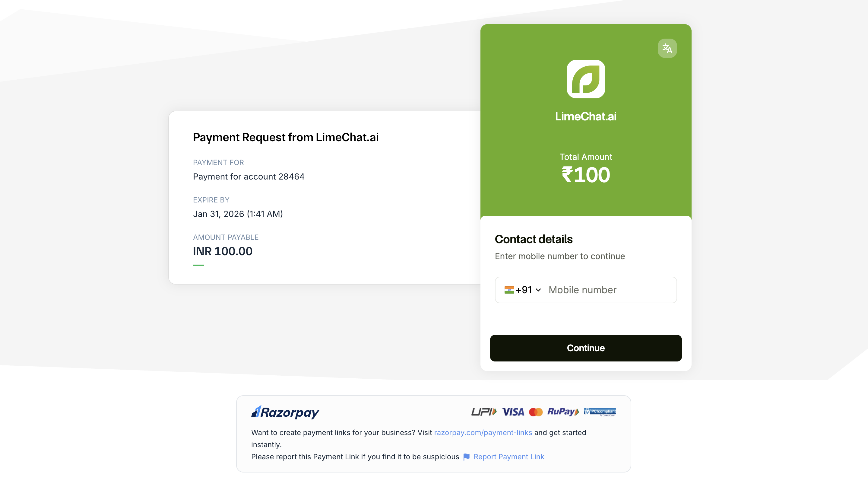
Task: Click the Razorpay logo
Action: pyautogui.click(x=285, y=412)
